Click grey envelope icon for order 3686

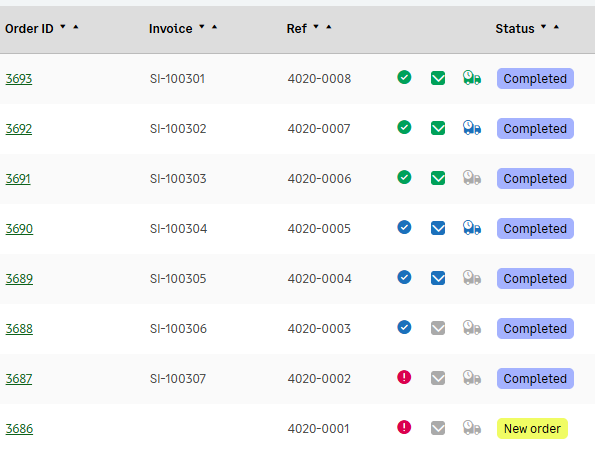pos(438,429)
